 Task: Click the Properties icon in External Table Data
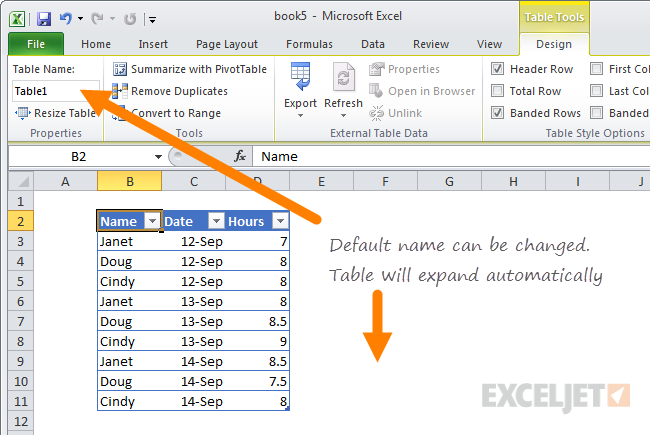click(x=376, y=69)
